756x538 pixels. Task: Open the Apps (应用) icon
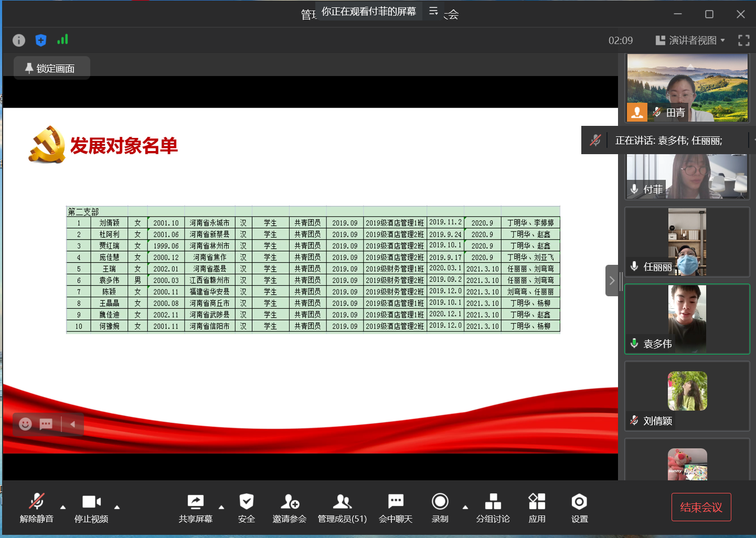click(x=537, y=507)
